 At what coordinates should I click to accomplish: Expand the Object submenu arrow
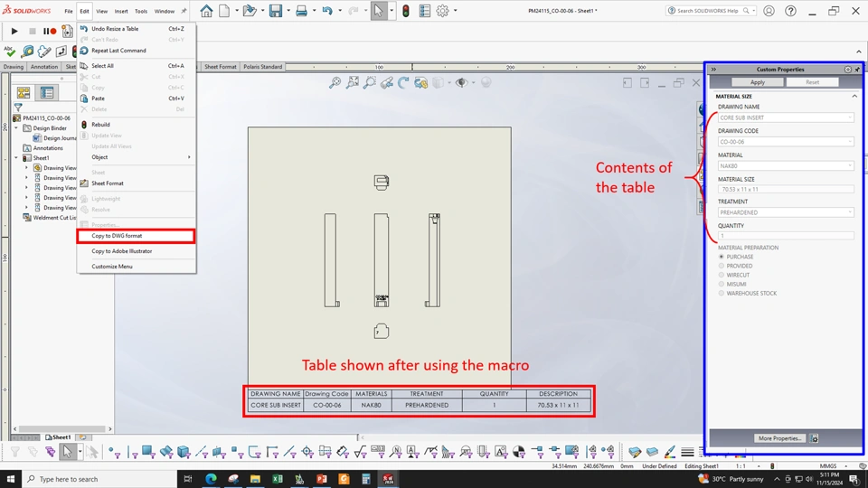point(189,157)
